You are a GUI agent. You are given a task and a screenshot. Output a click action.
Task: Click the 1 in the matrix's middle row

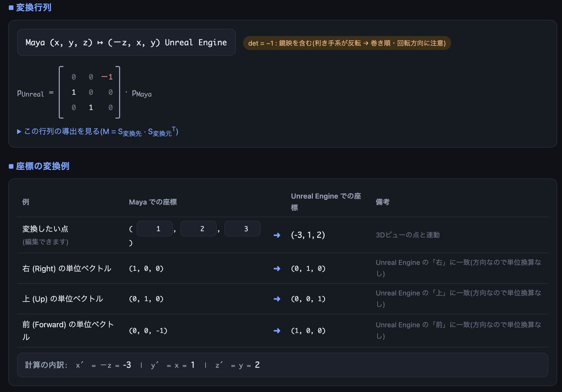click(x=74, y=93)
